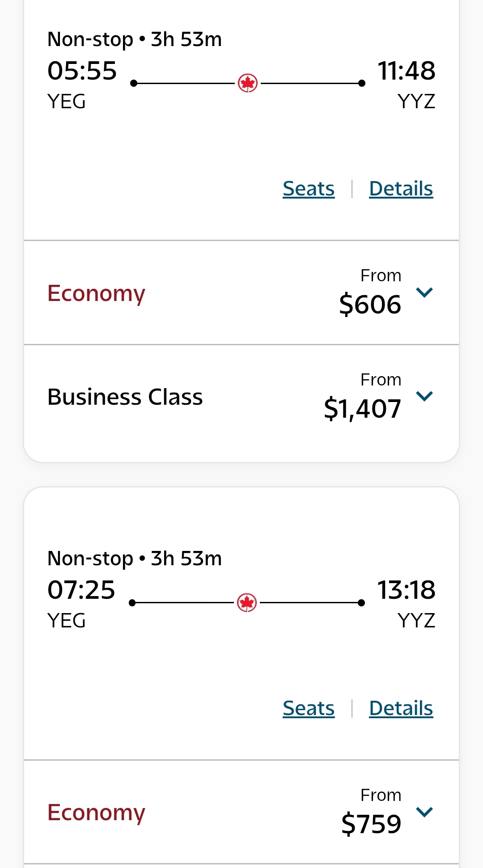Expand Economy fares chevron for $759

coord(424,812)
